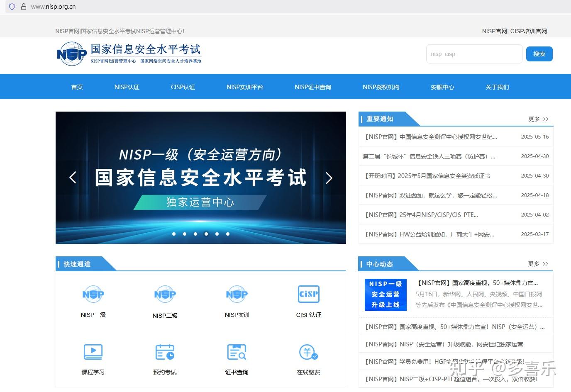
Task: Click the 搜索 button
Action: pyautogui.click(x=539, y=54)
